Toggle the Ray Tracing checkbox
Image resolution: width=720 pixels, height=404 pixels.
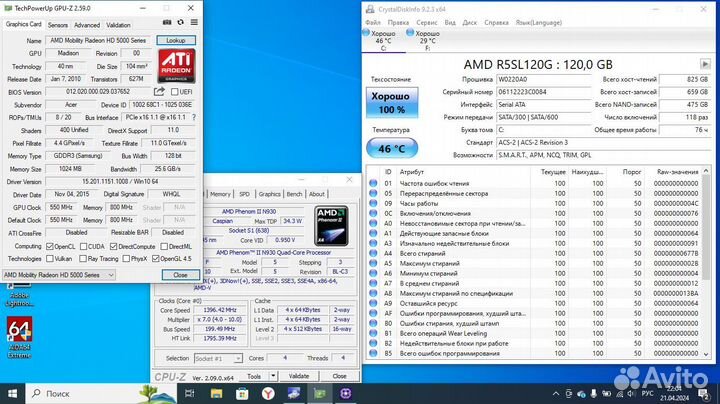tap(83, 259)
